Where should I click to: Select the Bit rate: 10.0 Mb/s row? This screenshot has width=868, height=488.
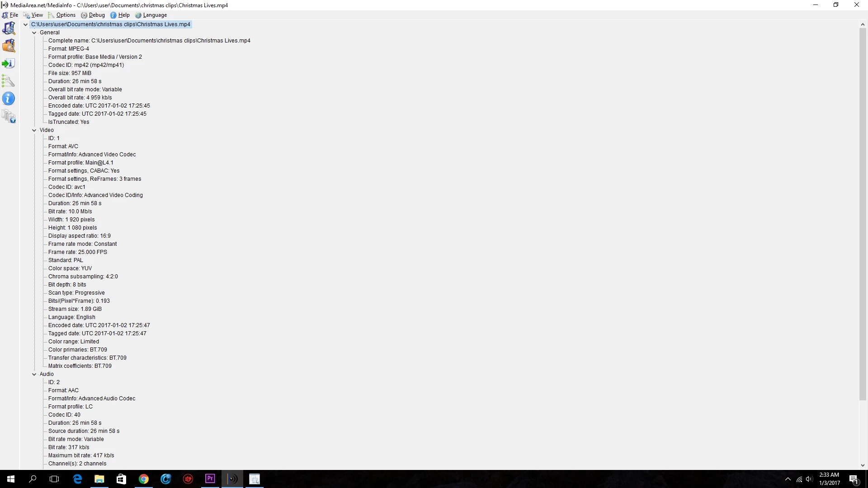[70, 211]
